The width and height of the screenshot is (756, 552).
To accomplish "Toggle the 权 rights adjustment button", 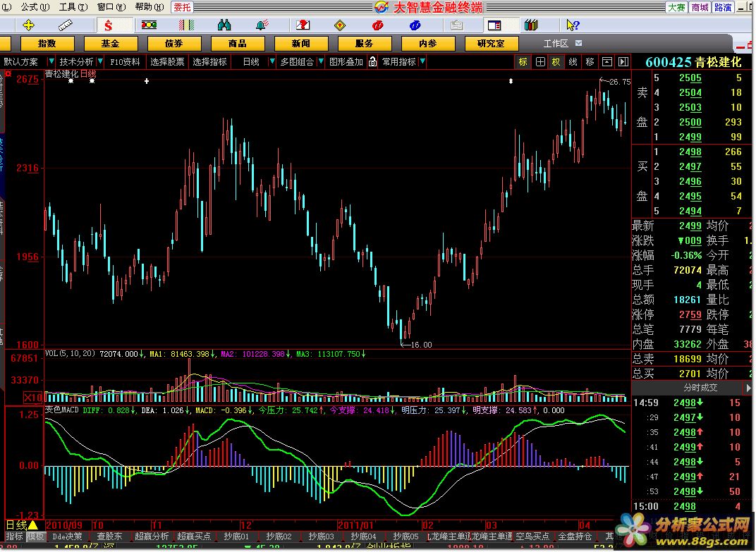I will [x=556, y=62].
